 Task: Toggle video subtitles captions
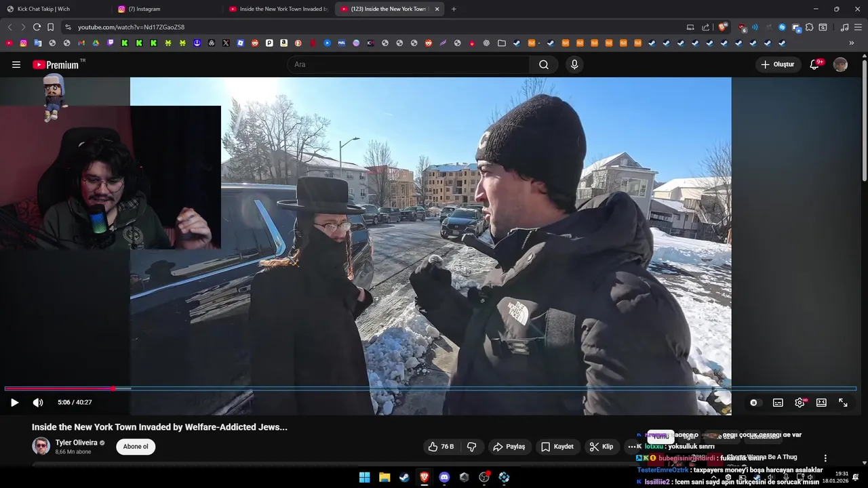point(778,403)
